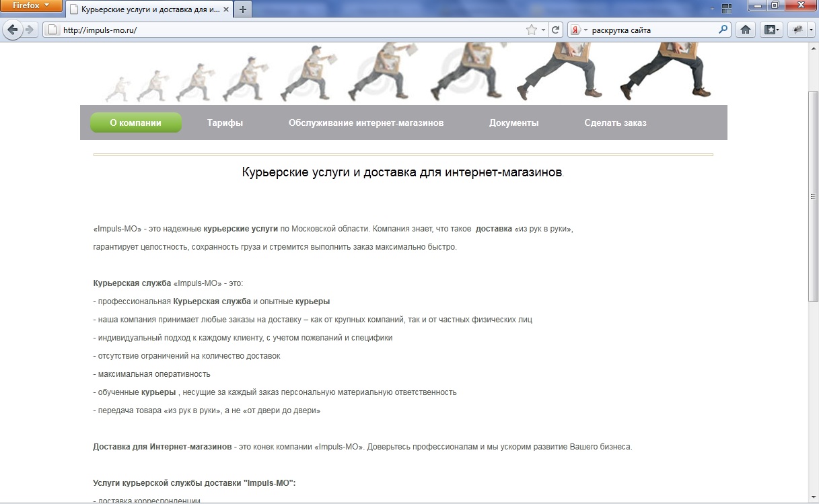Image resolution: width=819 pixels, height=504 pixels.
Task: Select the Курьерские услуги и доставка tab
Action: (148, 9)
